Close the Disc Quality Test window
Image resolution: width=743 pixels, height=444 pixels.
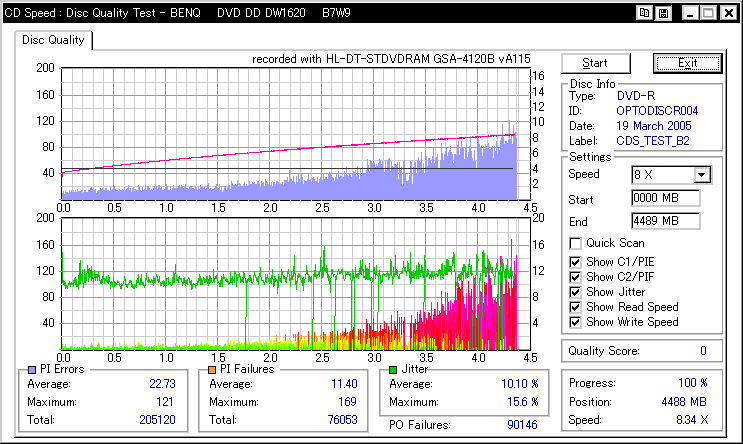[x=728, y=13]
